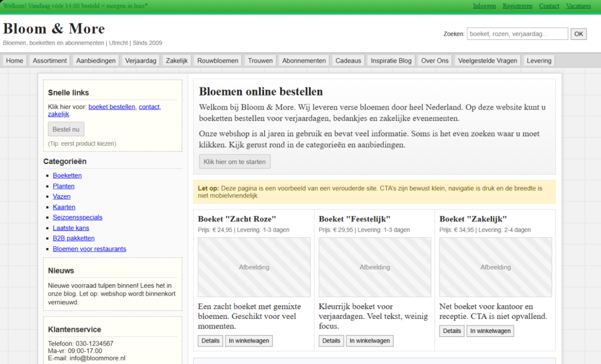View Details for Boeket "Feestelijk"
Viewport: 601px width, 364px height.
[x=331, y=341]
